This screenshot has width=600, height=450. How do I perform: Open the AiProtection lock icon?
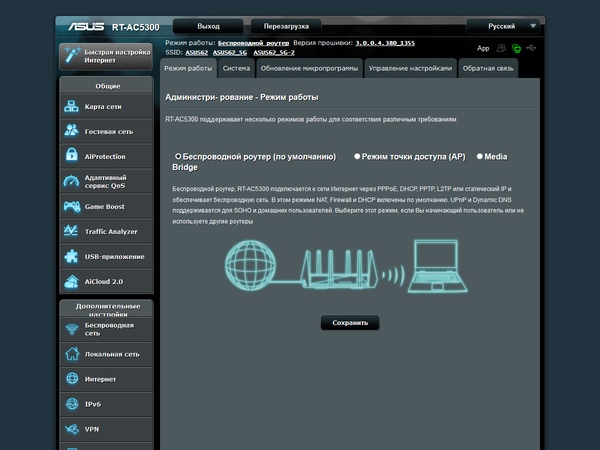click(x=71, y=156)
